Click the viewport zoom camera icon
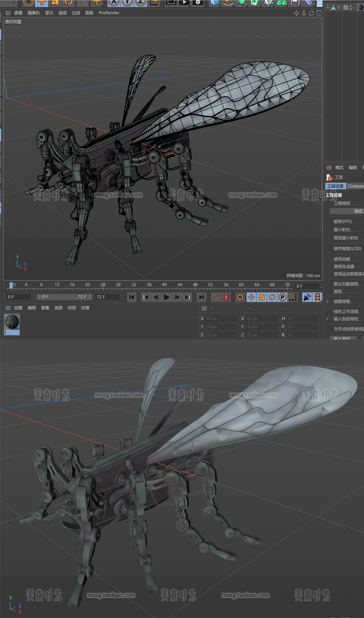 pyautogui.click(x=304, y=13)
